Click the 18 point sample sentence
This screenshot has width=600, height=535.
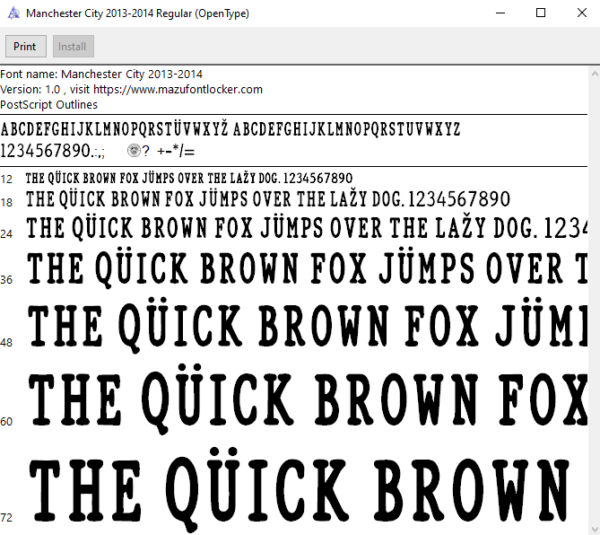click(268, 199)
